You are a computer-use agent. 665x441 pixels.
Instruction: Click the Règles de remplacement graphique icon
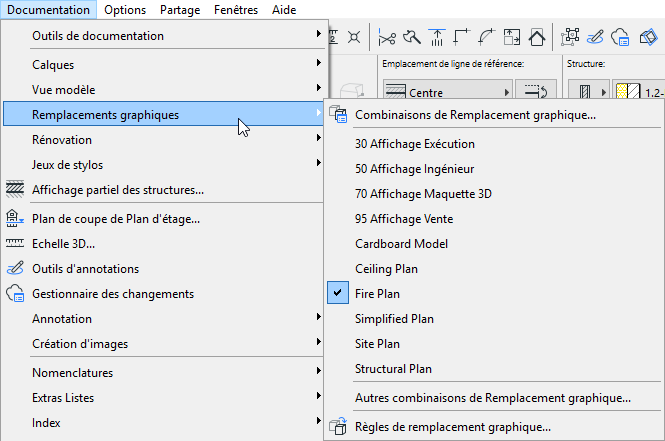tap(338, 427)
